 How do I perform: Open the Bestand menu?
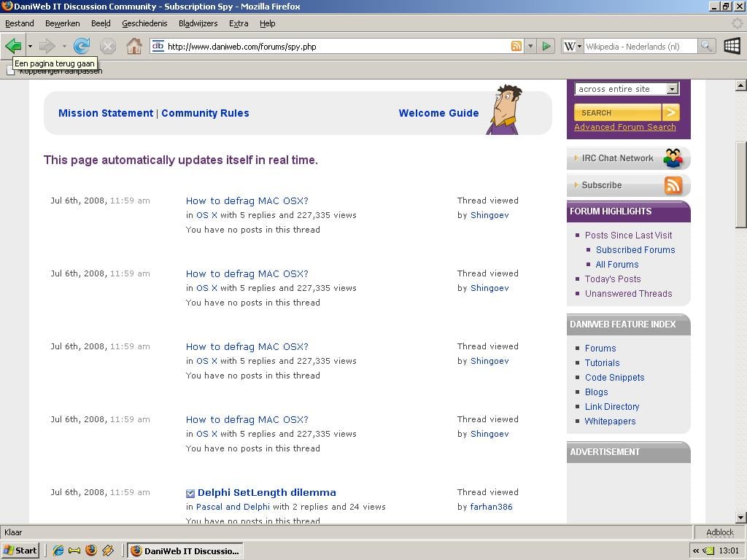point(20,23)
